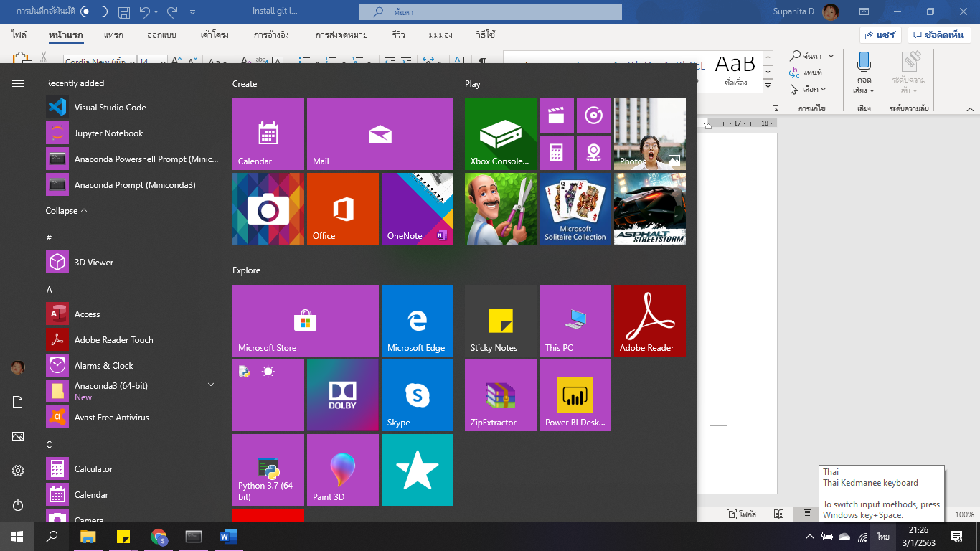Open the Paint 3D tile
Image resolution: width=980 pixels, height=551 pixels.
pos(343,470)
